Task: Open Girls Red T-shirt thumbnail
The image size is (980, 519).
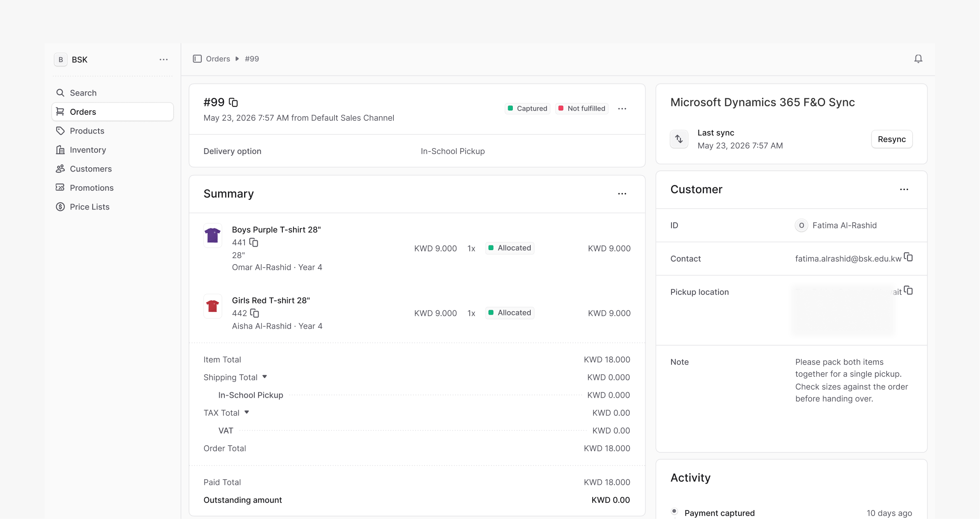Action: pyautogui.click(x=212, y=306)
